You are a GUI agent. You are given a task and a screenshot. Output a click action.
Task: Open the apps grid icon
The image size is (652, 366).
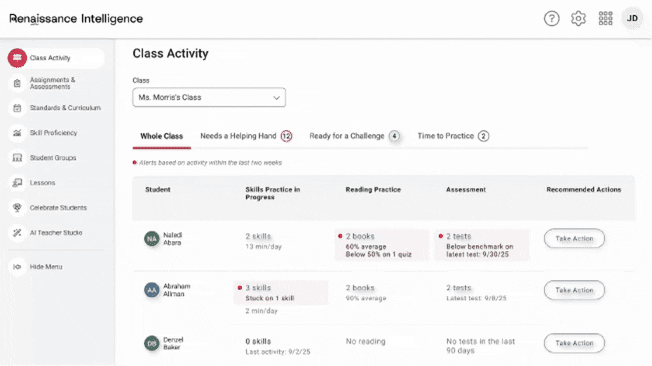605,18
